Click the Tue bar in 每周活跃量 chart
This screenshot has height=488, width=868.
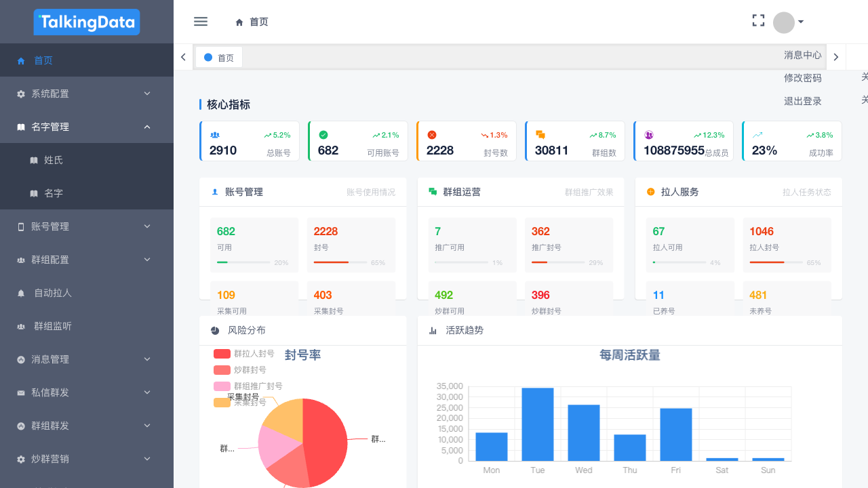(x=538, y=424)
